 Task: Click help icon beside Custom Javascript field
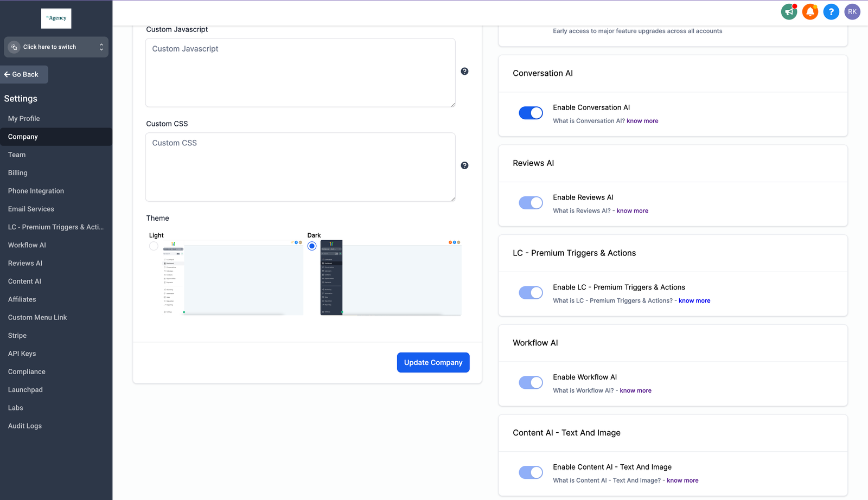(464, 72)
